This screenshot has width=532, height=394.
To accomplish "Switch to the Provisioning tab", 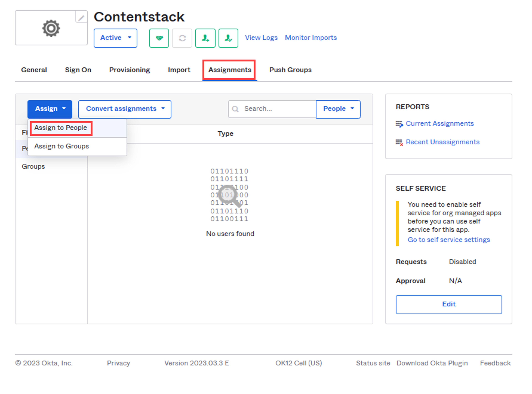I will pos(130,70).
